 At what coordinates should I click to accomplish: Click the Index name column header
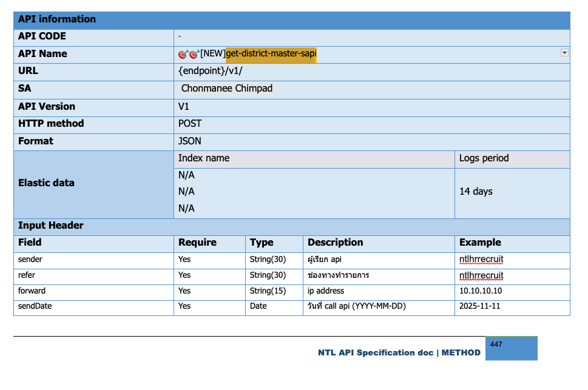(204, 158)
